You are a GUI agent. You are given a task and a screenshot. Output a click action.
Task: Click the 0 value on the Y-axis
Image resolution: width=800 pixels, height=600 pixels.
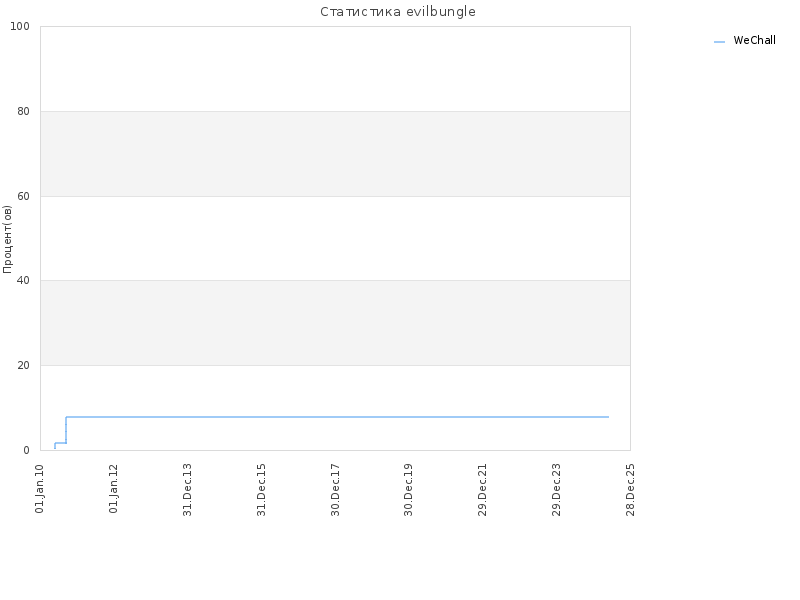[27, 451]
